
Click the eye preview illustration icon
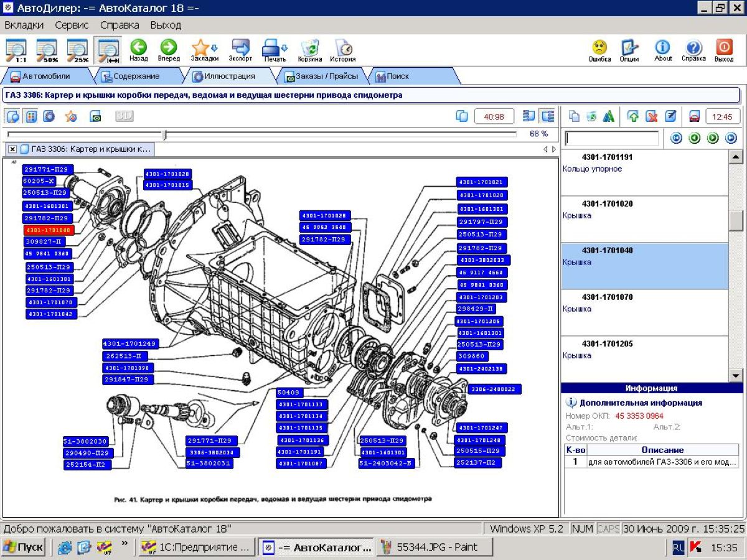point(95,116)
